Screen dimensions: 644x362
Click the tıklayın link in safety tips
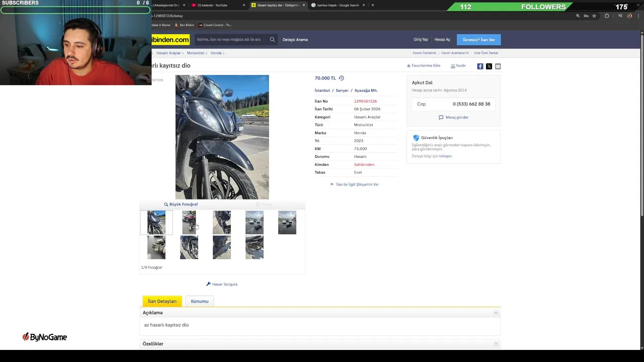[x=446, y=156]
